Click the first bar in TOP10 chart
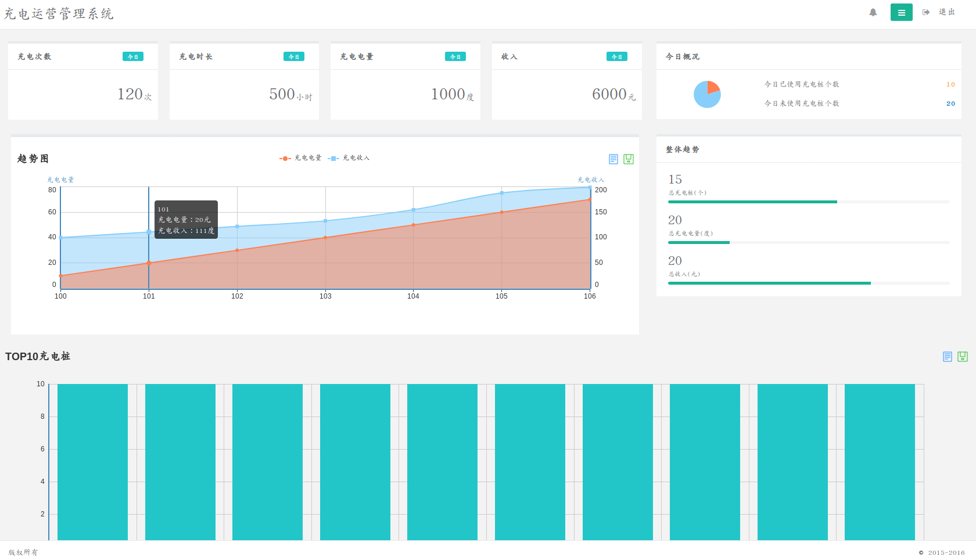This screenshot has width=976, height=560. click(x=92, y=462)
